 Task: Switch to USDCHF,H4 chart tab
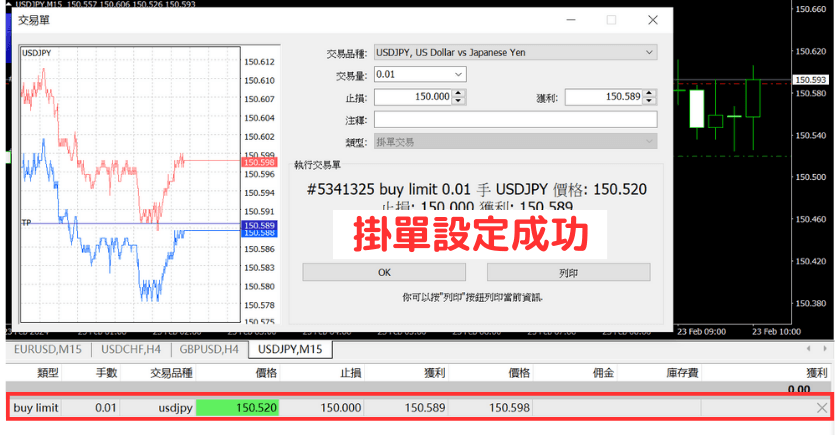point(132,349)
